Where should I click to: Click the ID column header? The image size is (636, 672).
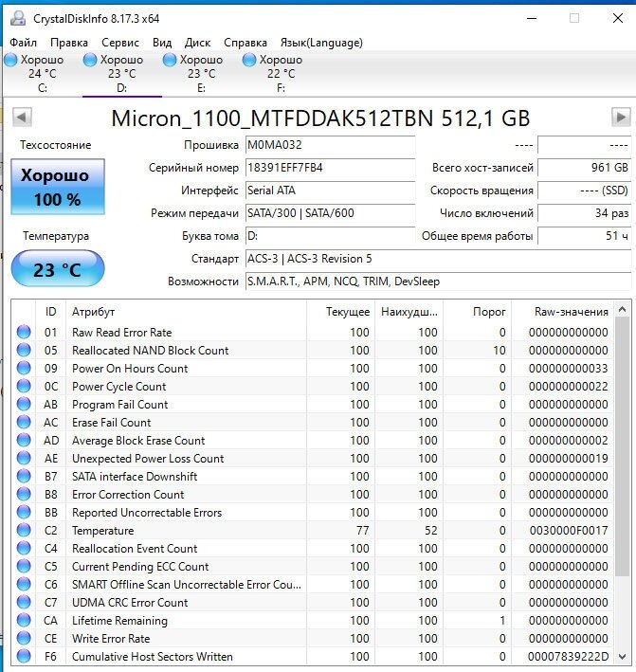pyautogui.click(x=50, y=312)
